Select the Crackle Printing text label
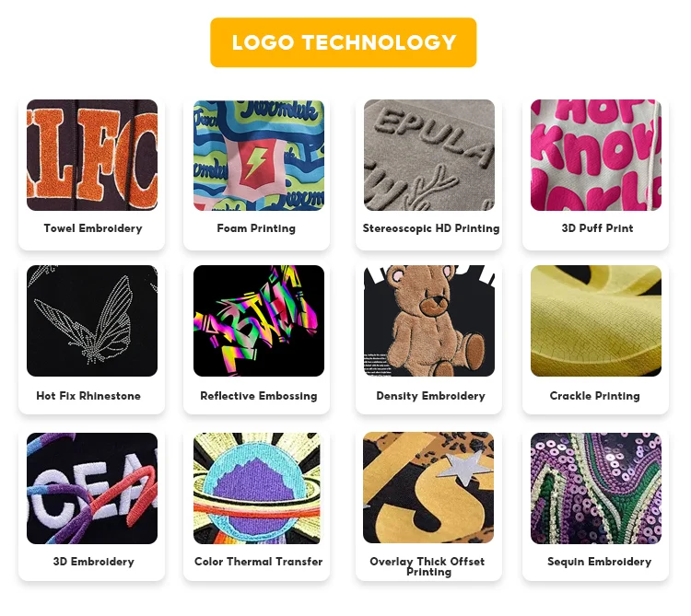This screenshot has height=616, width=691. (594, 395)
